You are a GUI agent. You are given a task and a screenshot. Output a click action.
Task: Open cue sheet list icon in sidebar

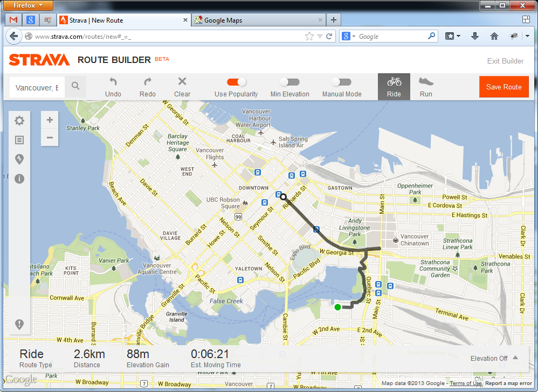(19, 140)
